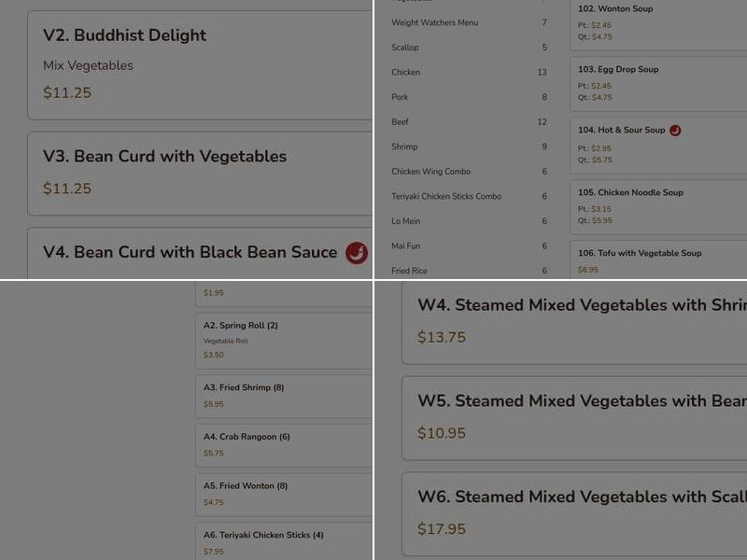
Task: Select the Scallop category
Action: point(405,48)
